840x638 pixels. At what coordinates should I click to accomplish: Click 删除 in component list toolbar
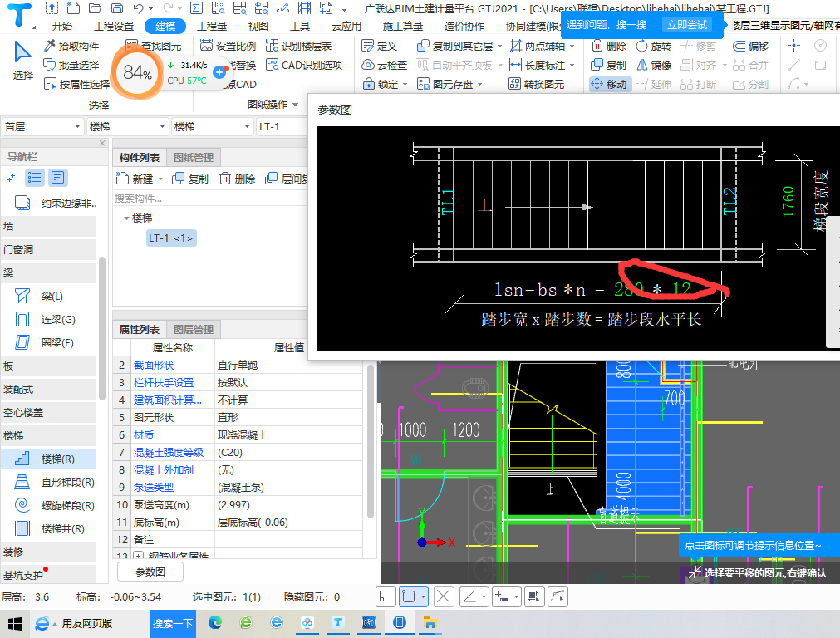[237, 179]
